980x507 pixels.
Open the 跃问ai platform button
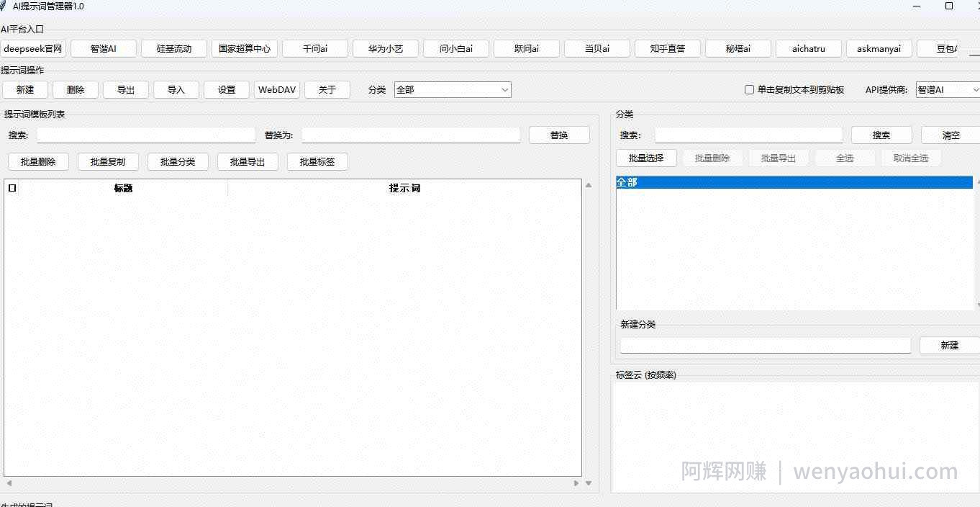[x=527, y=49]
